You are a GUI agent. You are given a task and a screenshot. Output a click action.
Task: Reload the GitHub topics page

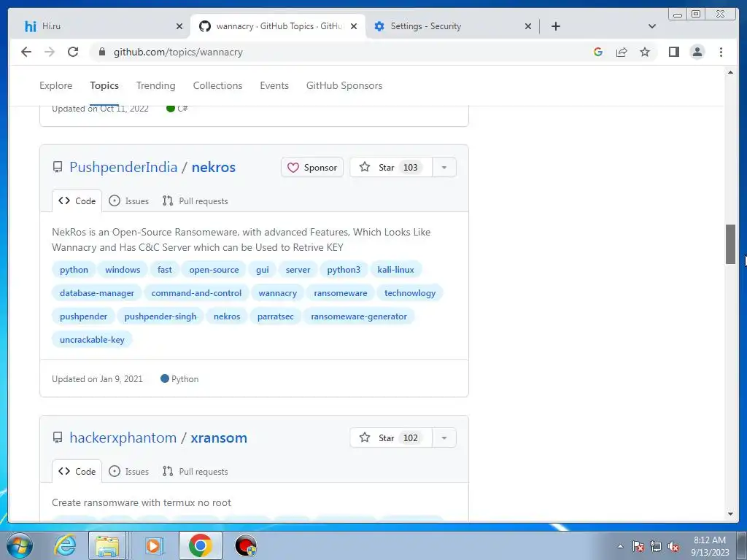73,52
